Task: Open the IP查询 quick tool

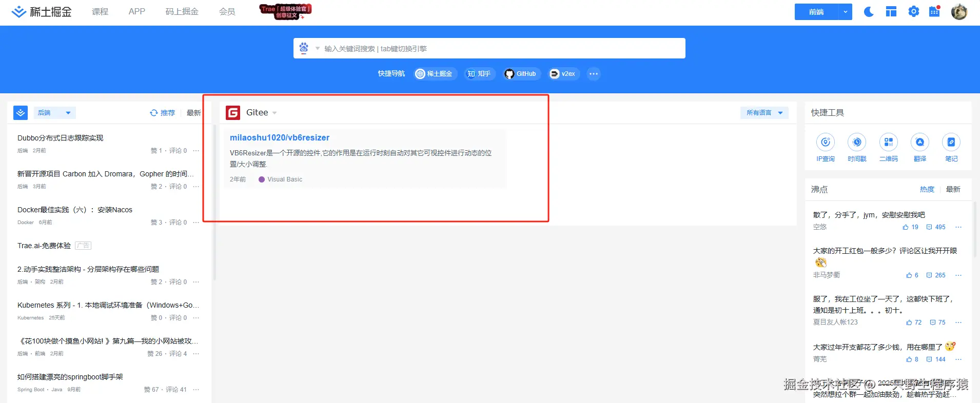Action: 825,143
